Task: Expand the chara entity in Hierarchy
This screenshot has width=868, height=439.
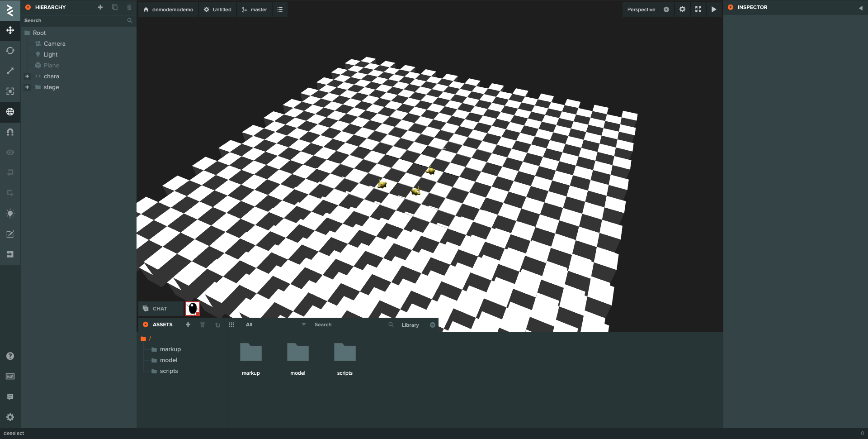Action: point(27,76)
